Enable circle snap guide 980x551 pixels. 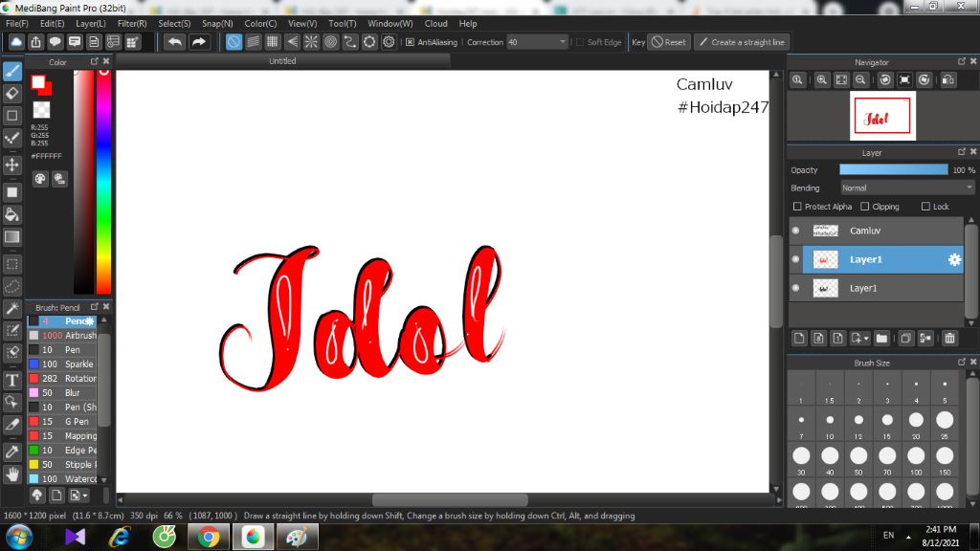(330, 42)
